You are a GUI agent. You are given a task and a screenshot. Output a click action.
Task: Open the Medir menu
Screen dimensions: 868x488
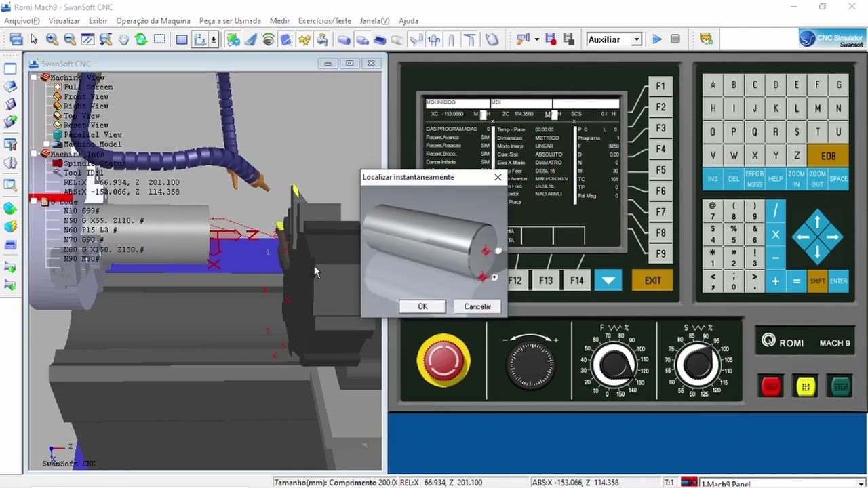pyautogui.click(x=279, y=21)
